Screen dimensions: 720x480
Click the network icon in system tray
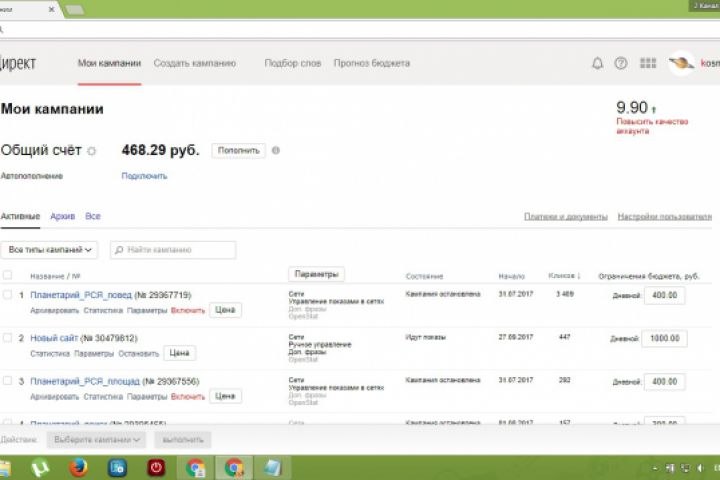(685, 468)
